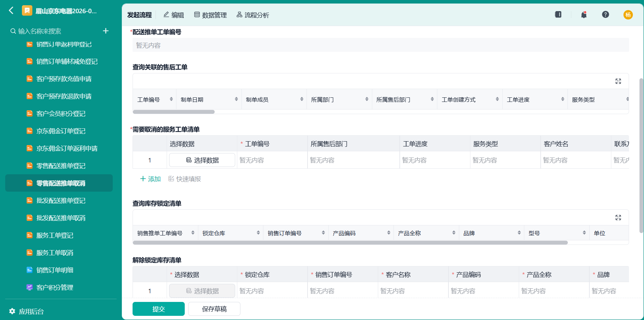The height and width of the screenshot is (320, 644).
Task: Click 提交 button
Action: tap(159, 309)
